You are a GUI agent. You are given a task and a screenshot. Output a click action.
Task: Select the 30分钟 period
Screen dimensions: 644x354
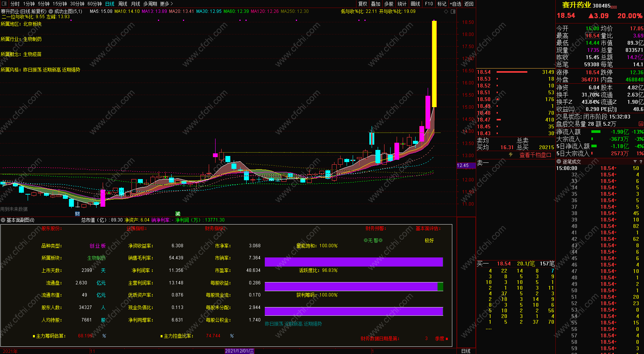(77, 4)
